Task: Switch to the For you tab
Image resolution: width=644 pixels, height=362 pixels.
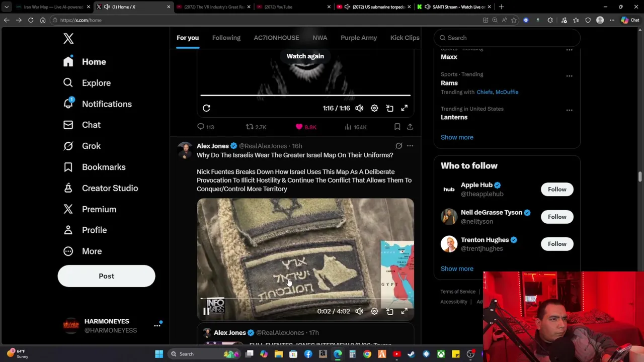Action: click(x=188, y=38)
